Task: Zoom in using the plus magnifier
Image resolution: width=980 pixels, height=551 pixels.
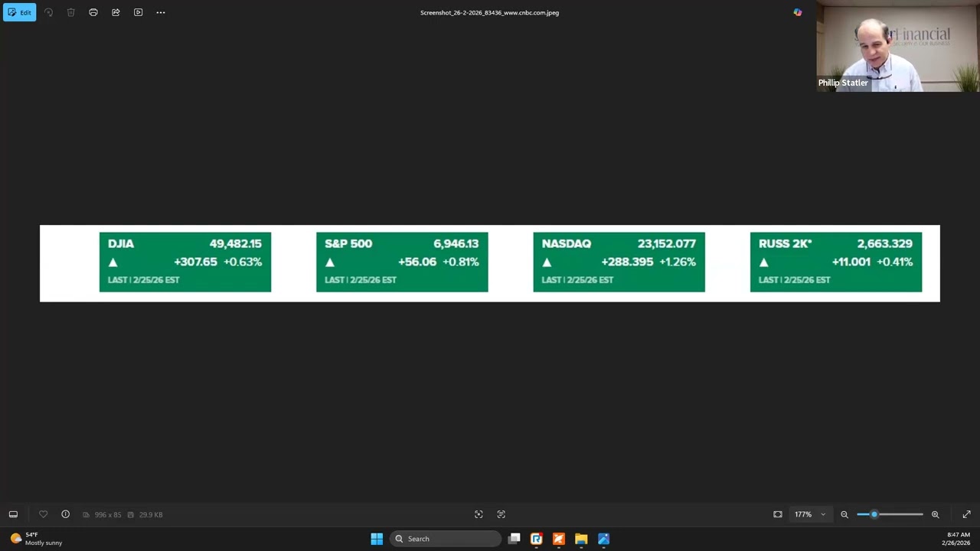Action: (935, 514)
